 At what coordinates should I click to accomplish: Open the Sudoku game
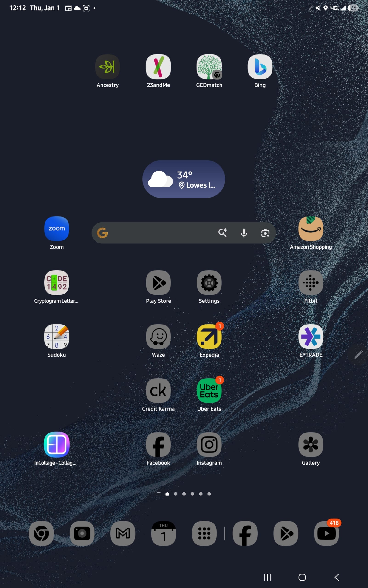coord(57,336)
